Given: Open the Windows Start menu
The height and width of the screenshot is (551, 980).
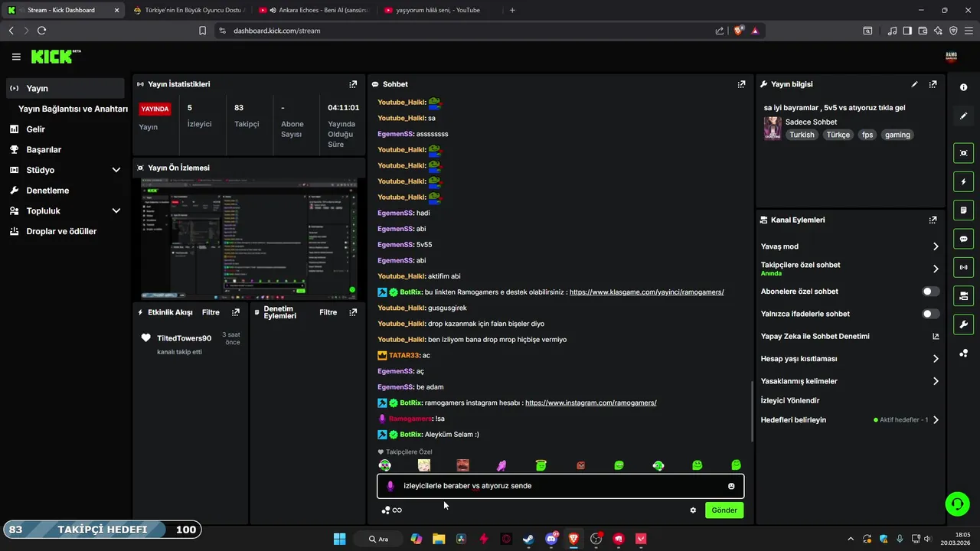Looking at the screenshot, I should [x=339, y=539].
